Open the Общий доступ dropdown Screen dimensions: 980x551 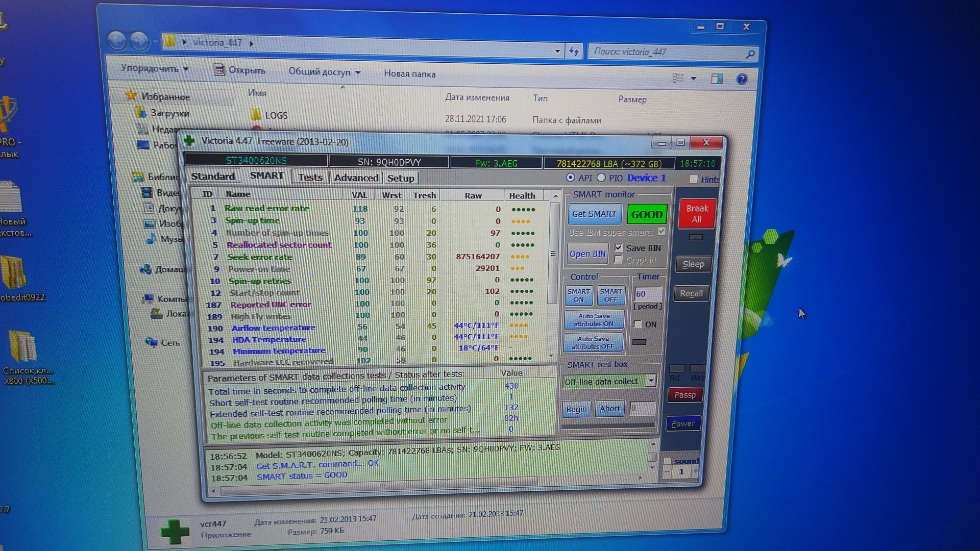coord(325,72)
